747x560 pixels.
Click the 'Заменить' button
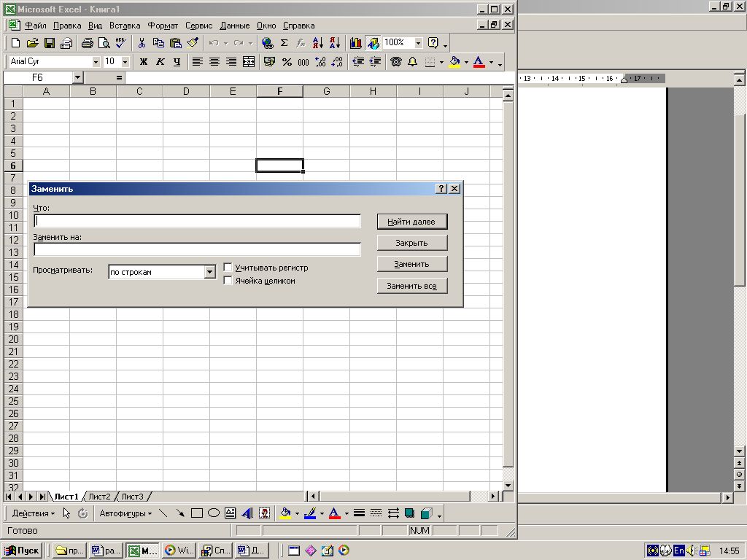point(411,264)
